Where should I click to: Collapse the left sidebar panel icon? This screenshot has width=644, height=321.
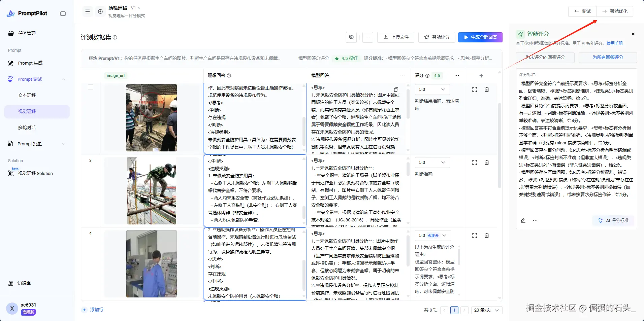(63, 14)
